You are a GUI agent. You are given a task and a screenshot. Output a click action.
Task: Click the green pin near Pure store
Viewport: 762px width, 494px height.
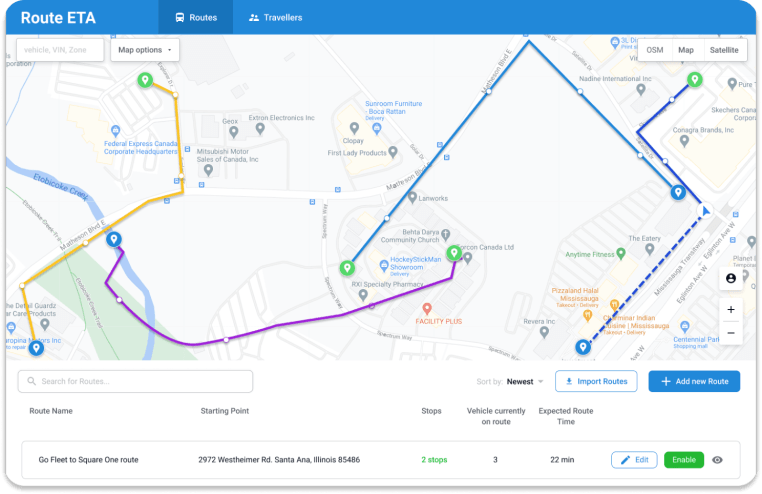694,80
